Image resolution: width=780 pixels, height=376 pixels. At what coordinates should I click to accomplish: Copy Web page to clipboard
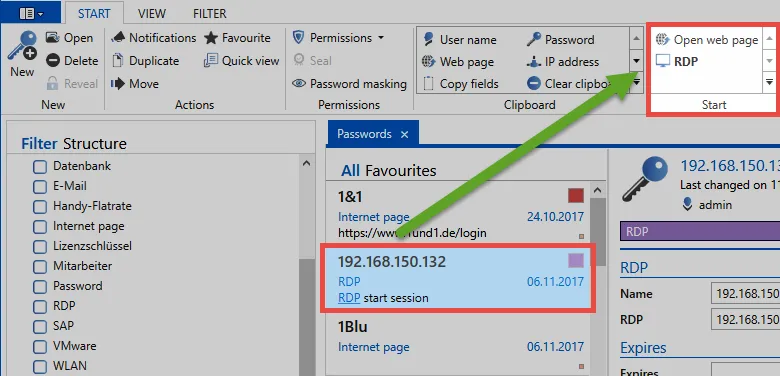click(x=458, y=62)
